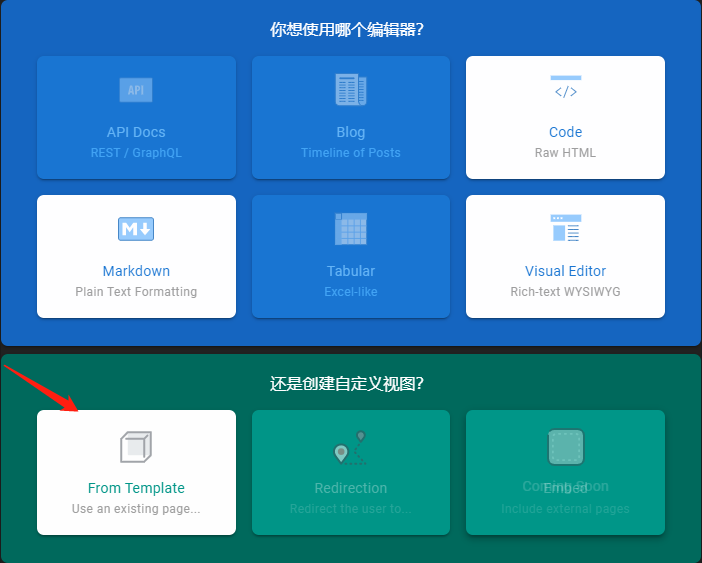Select the Code editor title
This screenshot has height=563, width=702.
click(x=565, y=132)
